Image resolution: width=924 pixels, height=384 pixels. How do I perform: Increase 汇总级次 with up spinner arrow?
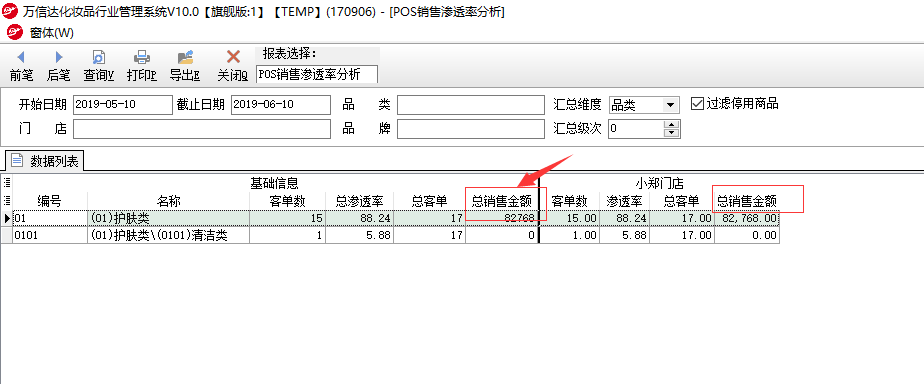point(672,124)
